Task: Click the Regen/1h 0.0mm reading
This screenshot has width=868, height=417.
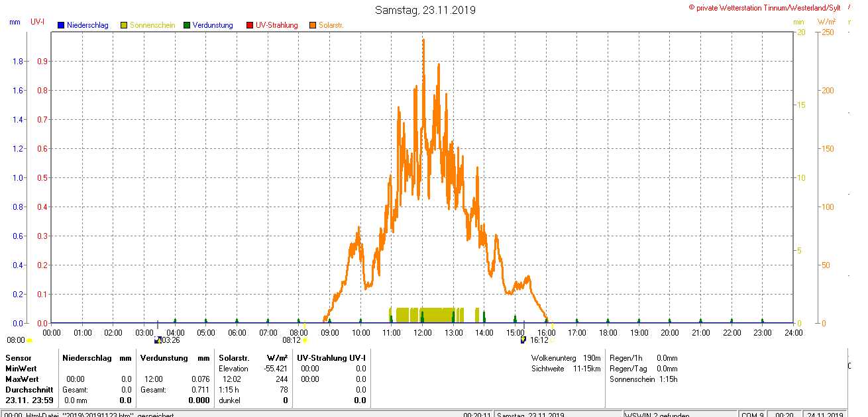Action: [x=643, y=358]
